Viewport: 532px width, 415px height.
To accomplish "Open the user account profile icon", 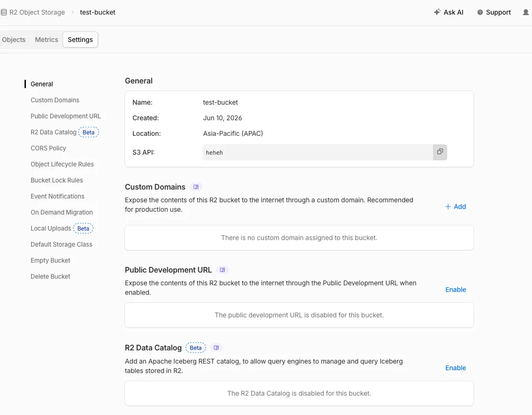I will [x=525, y=12].
